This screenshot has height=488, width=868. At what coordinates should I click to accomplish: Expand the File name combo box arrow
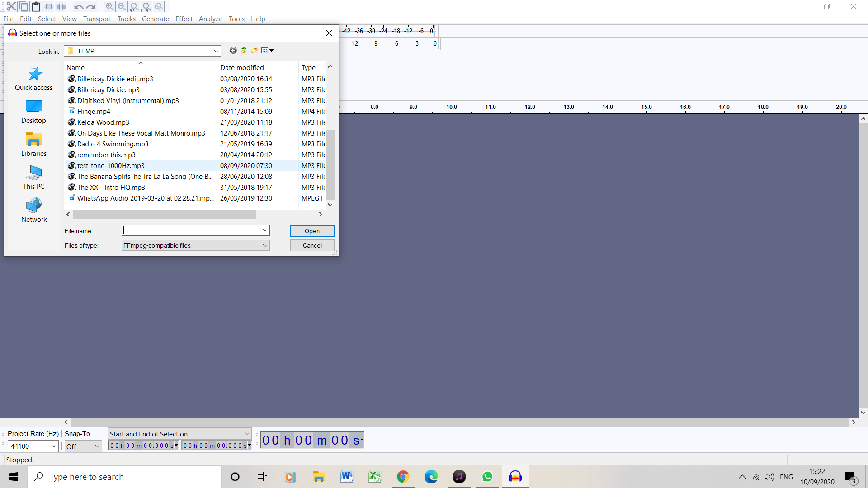265,230
